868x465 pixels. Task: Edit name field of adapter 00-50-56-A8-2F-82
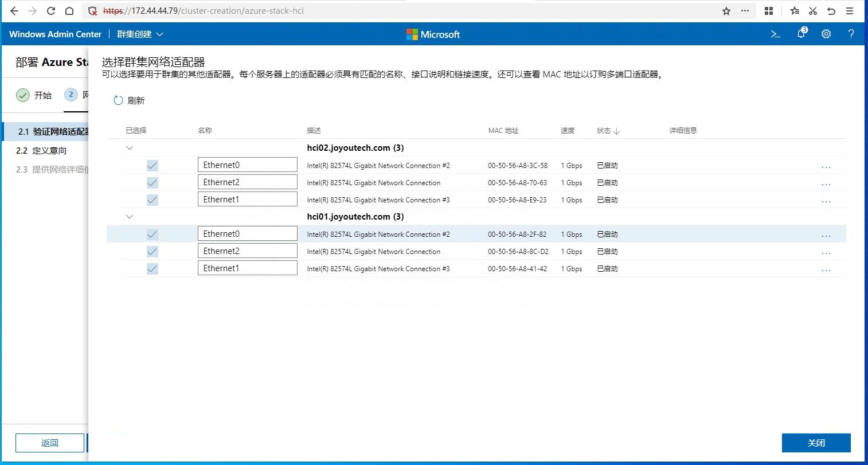248,234
